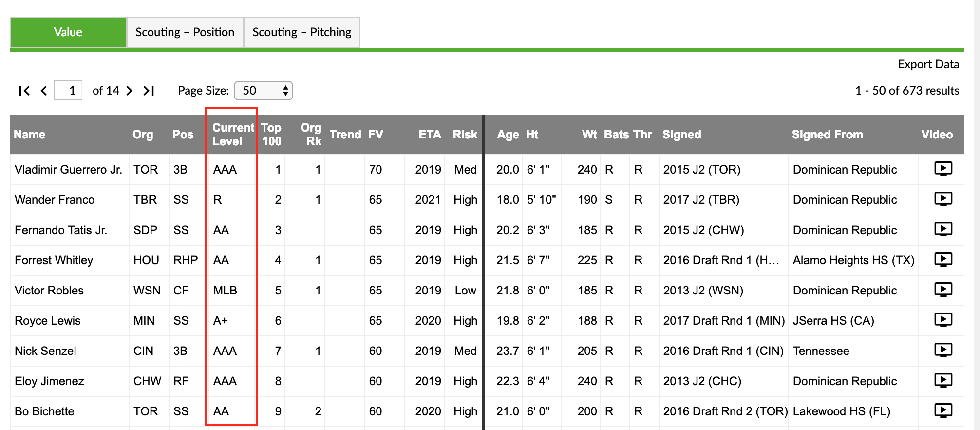Play Nick Senzel video
The image size is (980, 430).
click(943, 350)
